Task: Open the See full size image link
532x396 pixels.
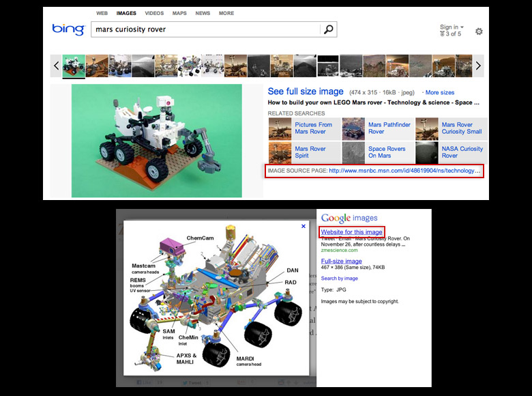Action: pyautogui.click(x=306, y=91)
